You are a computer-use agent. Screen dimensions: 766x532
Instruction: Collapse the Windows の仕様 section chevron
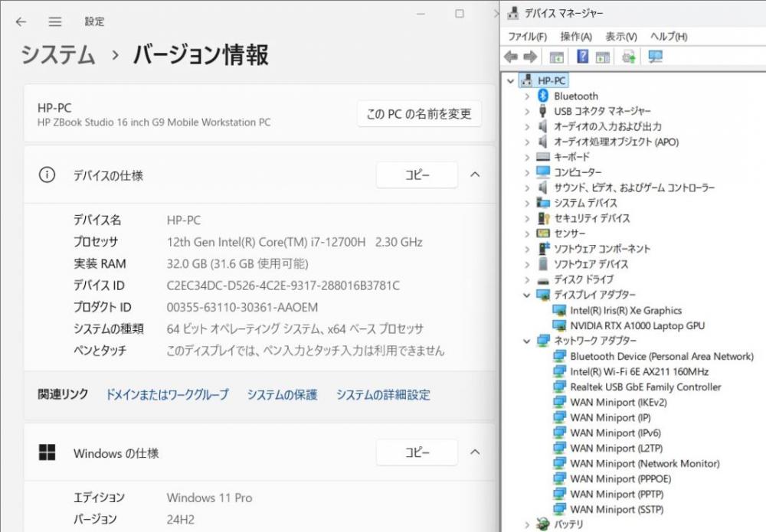[x=475, y=452]
